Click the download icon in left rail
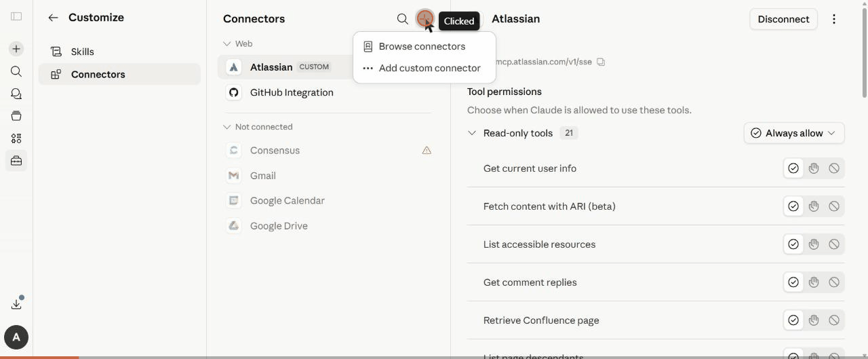868x359 pixels. [16, 304]
